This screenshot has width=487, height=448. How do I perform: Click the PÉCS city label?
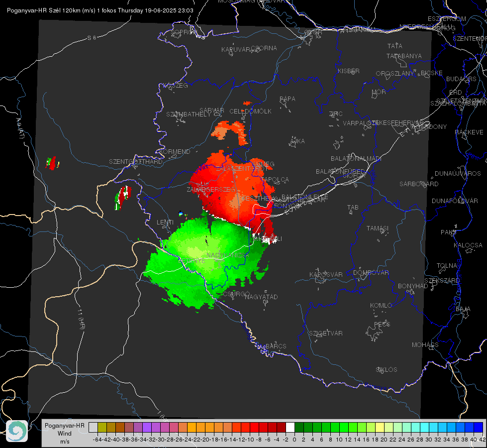(x=382, y=324)
